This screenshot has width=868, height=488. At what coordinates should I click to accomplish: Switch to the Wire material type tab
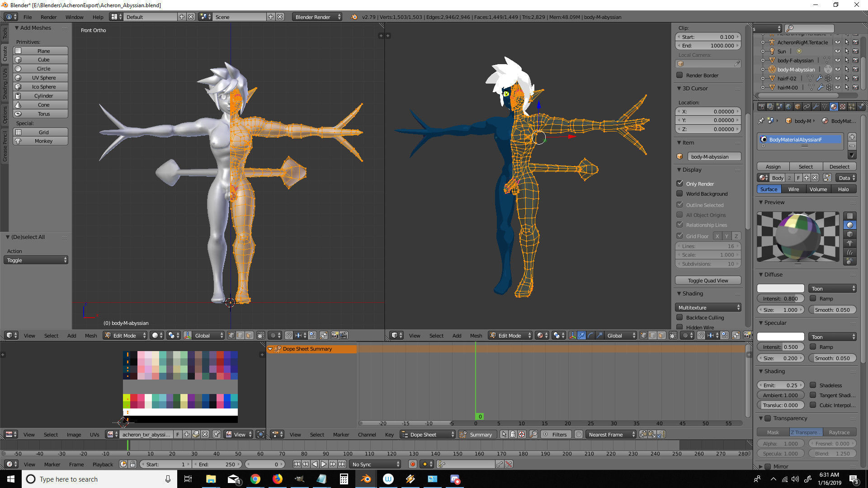pos(793,189)
